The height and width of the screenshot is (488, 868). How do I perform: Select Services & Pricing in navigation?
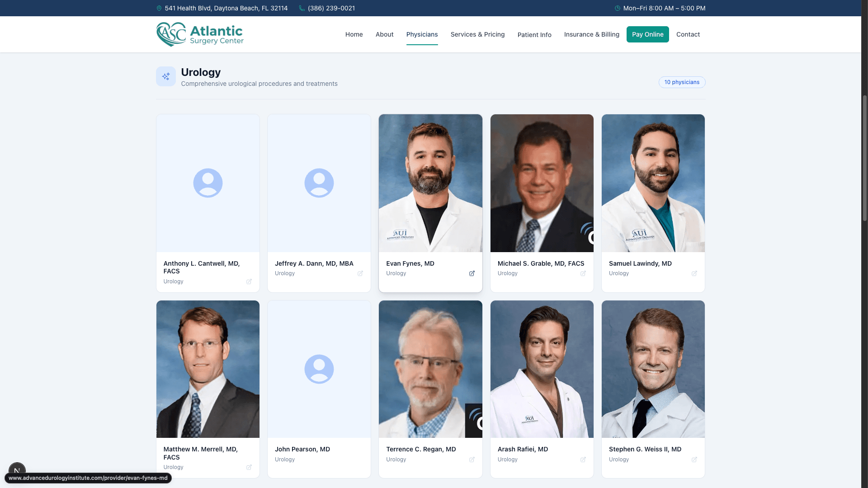(477, 34)
